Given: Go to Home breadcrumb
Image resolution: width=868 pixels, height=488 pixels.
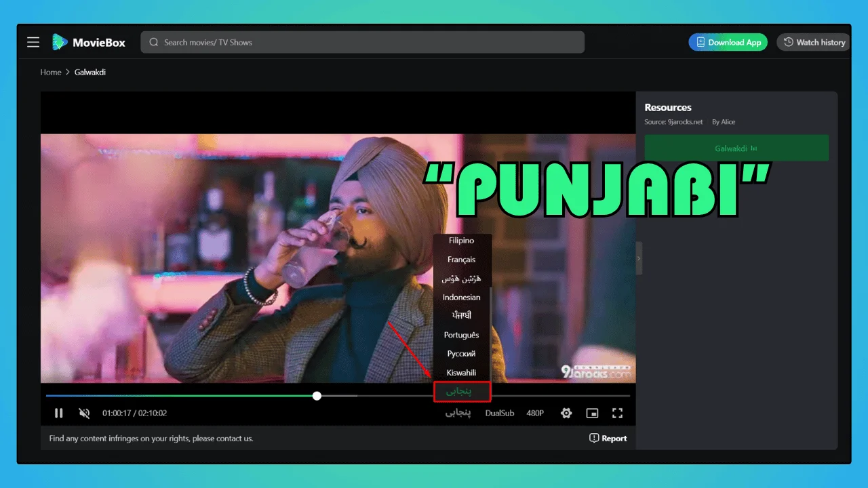Looking at the screenshot, I should click(x=51, y=72).
